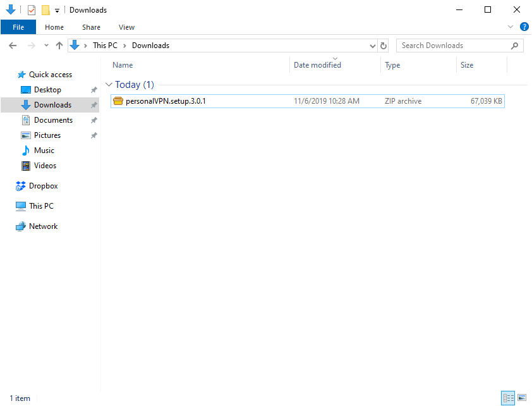Select Network in the navigation pane

click(43, 226)
